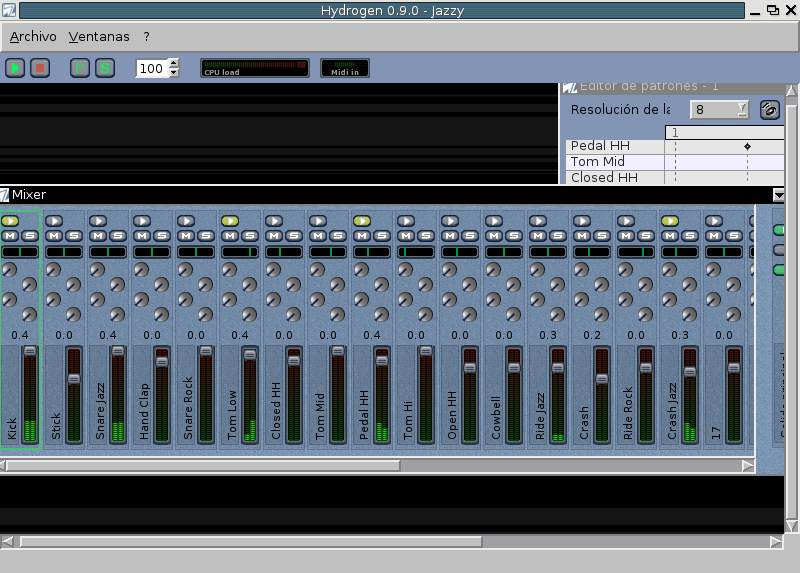Trigger the Kick channel play sample button
Image resolution: width=800 pixels, height=573 pixels.
pos(10,221)
